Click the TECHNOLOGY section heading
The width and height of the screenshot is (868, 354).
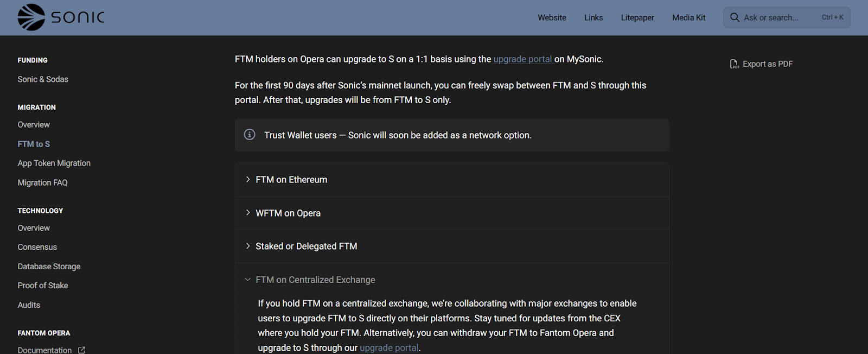click(40, 211)
